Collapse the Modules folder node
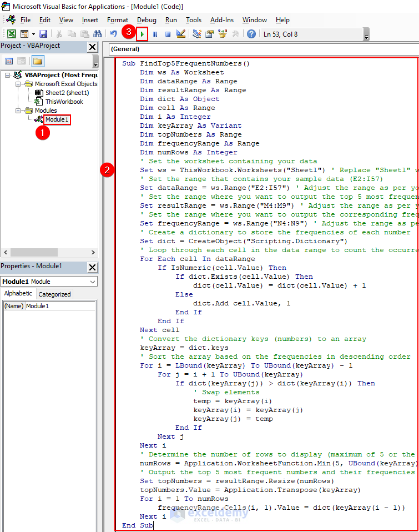 click(x=18, y=111)
